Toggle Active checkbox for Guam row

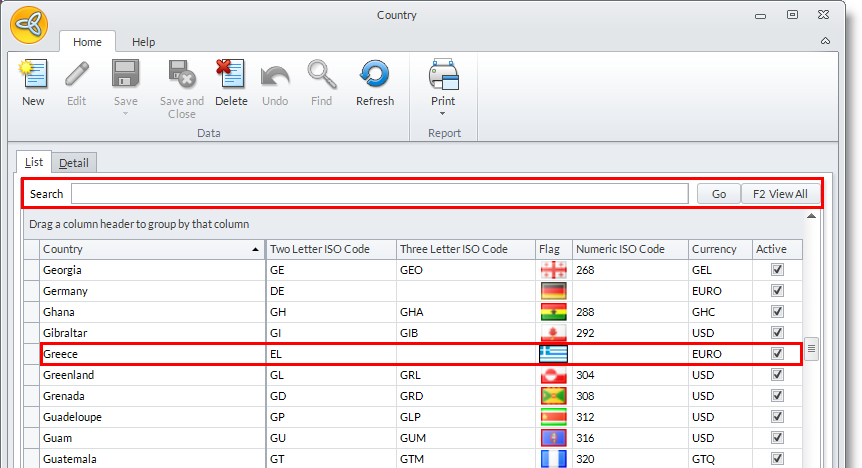click(x=777, y=438)
